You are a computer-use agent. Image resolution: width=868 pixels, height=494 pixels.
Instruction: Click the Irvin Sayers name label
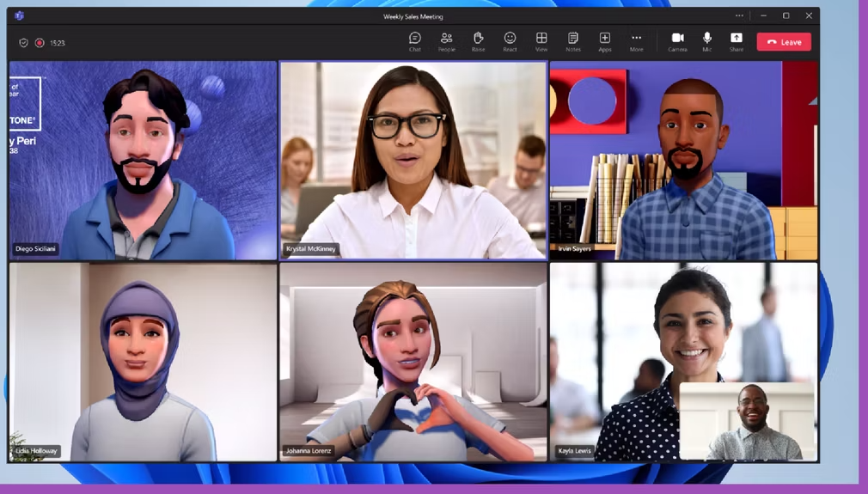click(x=574, y=249)
